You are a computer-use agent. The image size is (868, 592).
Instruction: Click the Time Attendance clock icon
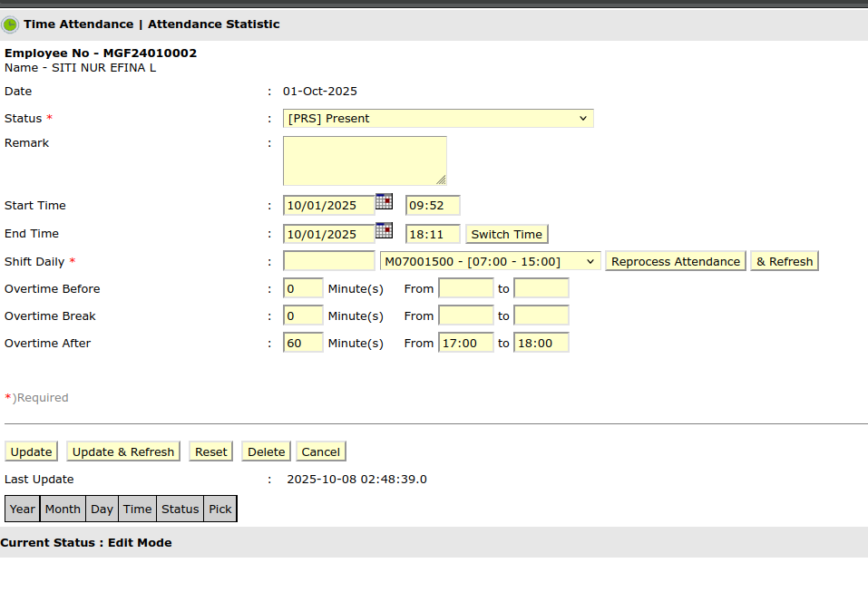point(11,24)
